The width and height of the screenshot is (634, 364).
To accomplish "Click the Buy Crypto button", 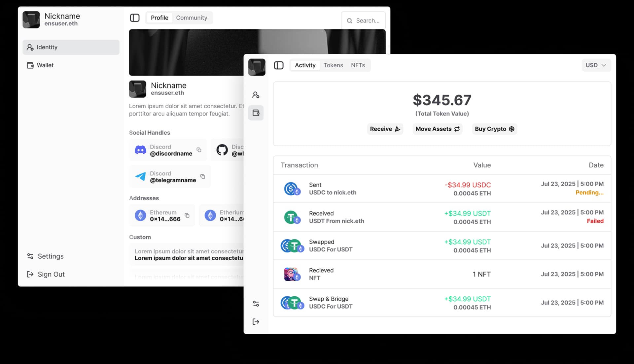I will (494, 129).
